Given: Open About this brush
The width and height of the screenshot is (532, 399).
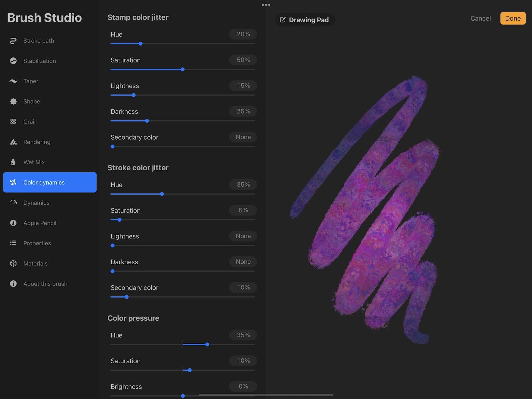Looking at the screenshot, I should 50,284.
